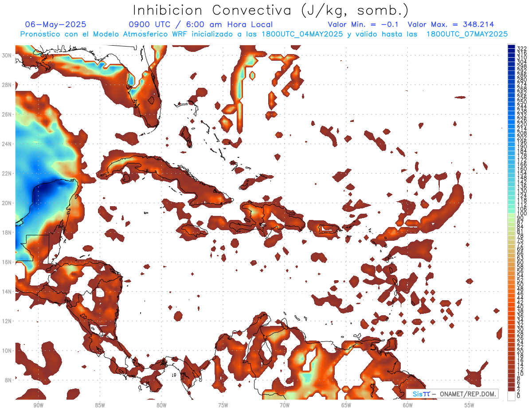Click the '85W' longitude label
This screenshot has width=532, height=411.
tap(100, 405)
